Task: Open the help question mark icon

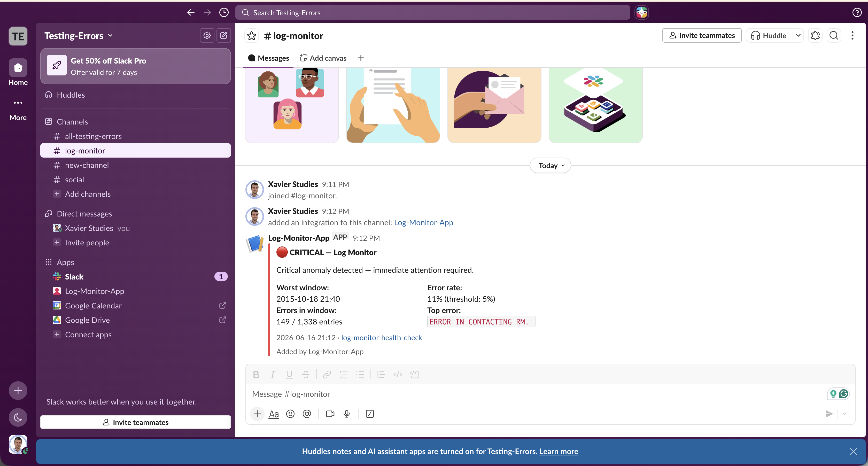Action: pyautogui.click(x=857, y=12)
